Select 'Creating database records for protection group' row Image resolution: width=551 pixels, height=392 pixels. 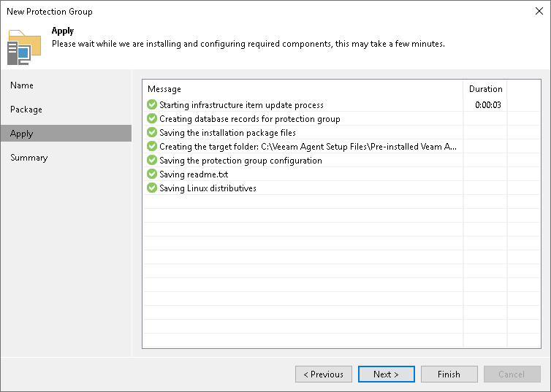coord(341,118)
